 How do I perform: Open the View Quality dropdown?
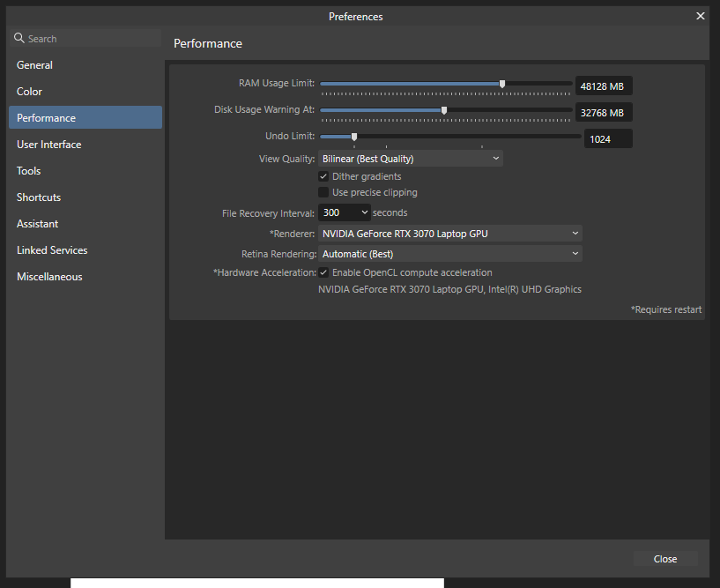click(410, 159)
